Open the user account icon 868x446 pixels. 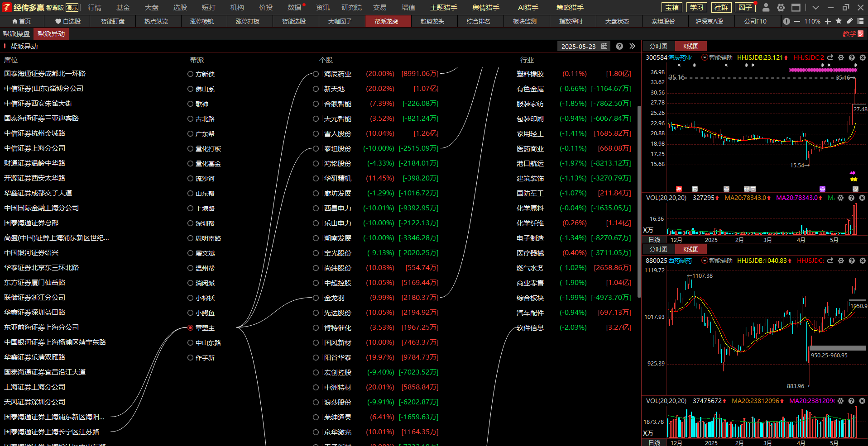(766, 7)
